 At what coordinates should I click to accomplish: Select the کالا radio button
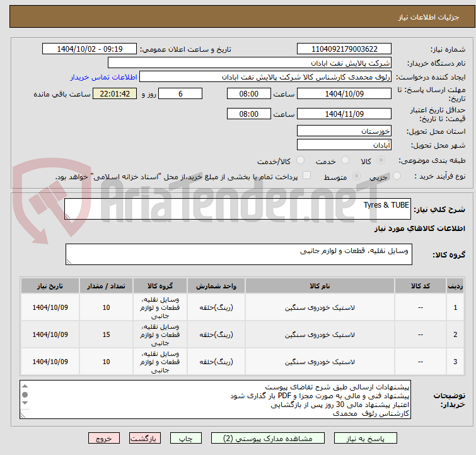coord(381,160)
